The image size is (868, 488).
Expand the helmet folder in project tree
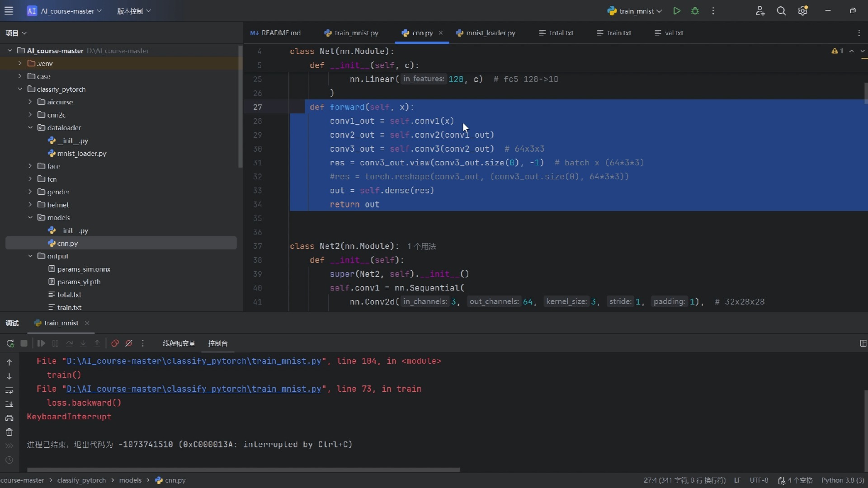pos(30,205)
